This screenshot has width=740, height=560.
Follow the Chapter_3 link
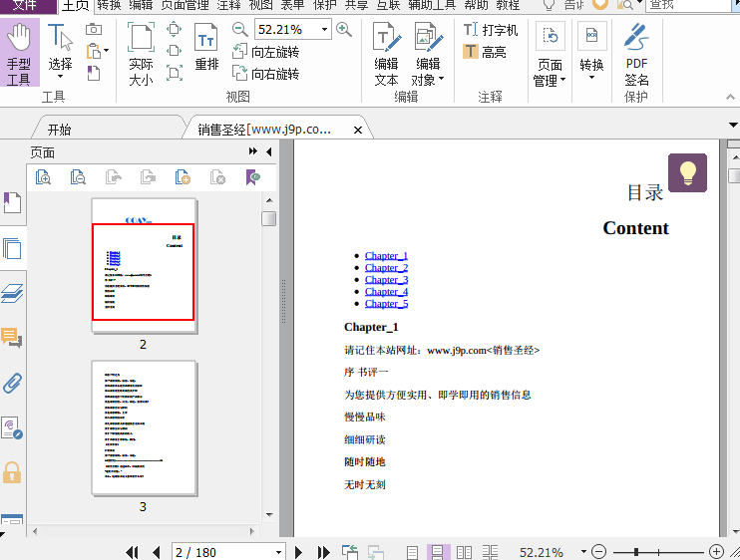click(x=386, y=280)
